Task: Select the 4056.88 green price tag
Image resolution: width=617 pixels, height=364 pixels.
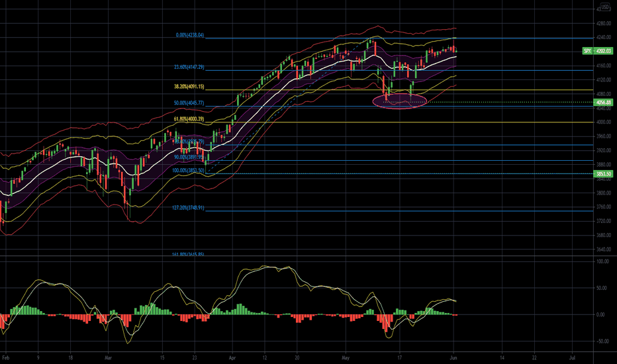Action: (603, 103)
